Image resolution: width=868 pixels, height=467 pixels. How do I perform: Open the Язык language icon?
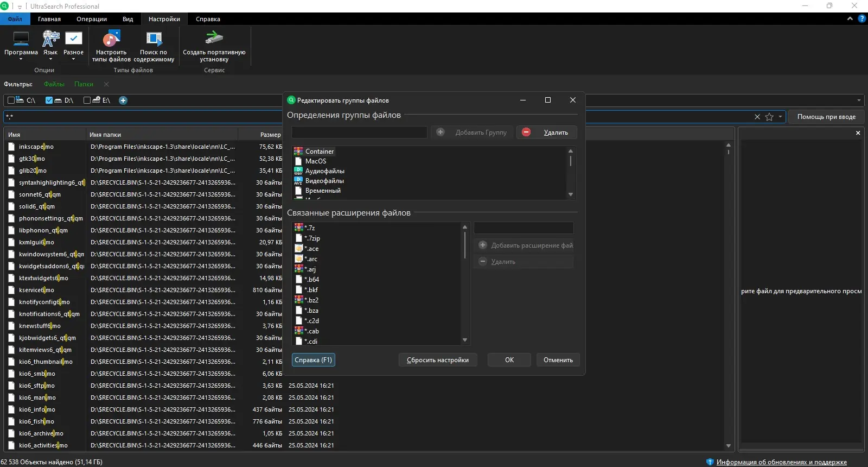pyautogui.click(x=50, y=39)
